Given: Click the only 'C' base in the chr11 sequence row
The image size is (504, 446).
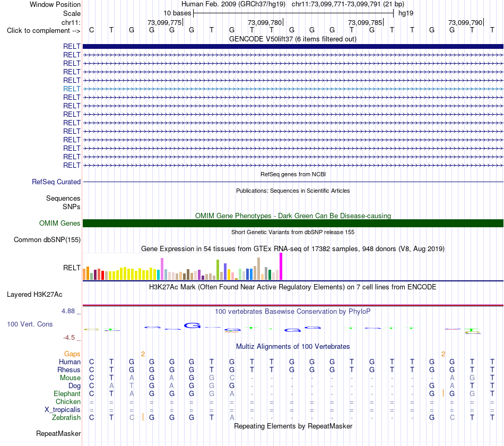Looking at the screenshot, I should [x=92, y=30].
